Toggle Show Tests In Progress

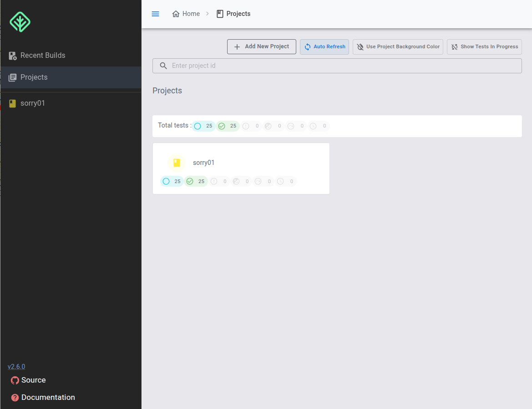tap(484, 47)
